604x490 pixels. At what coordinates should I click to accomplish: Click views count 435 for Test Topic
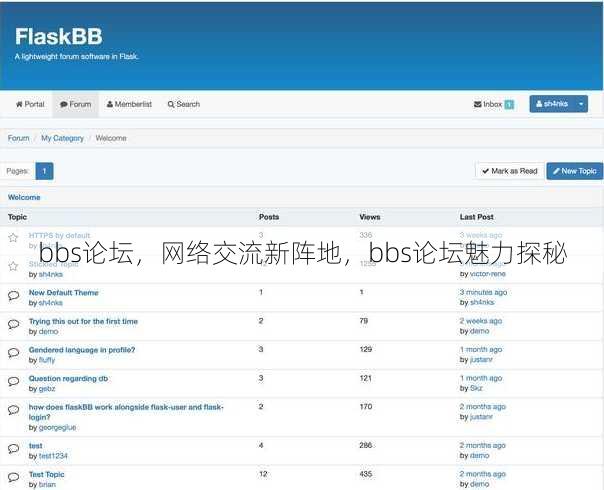click(x=366, y=474)
